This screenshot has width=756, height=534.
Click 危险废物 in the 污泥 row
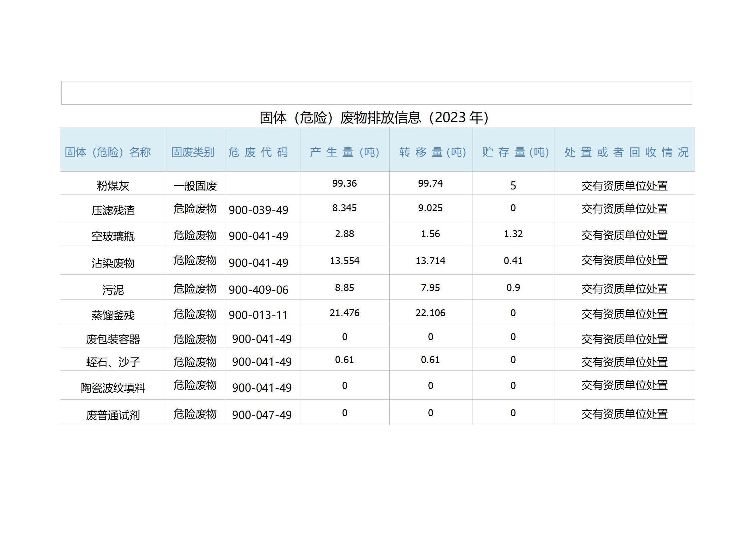pos(195,289)
